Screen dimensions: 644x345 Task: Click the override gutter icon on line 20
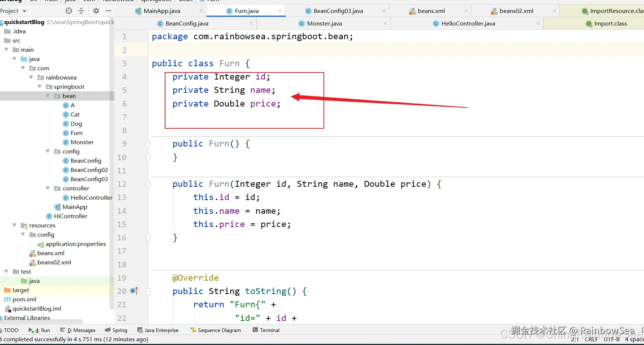tap(134, 291)
